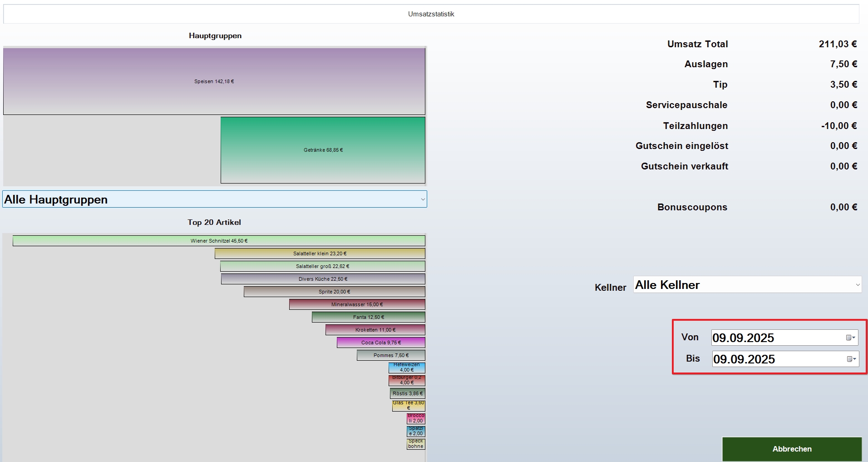Click the Salatteller klein 23,20 € bar
The width and height of the screenshot is (868, 462).
pos(320,253)
